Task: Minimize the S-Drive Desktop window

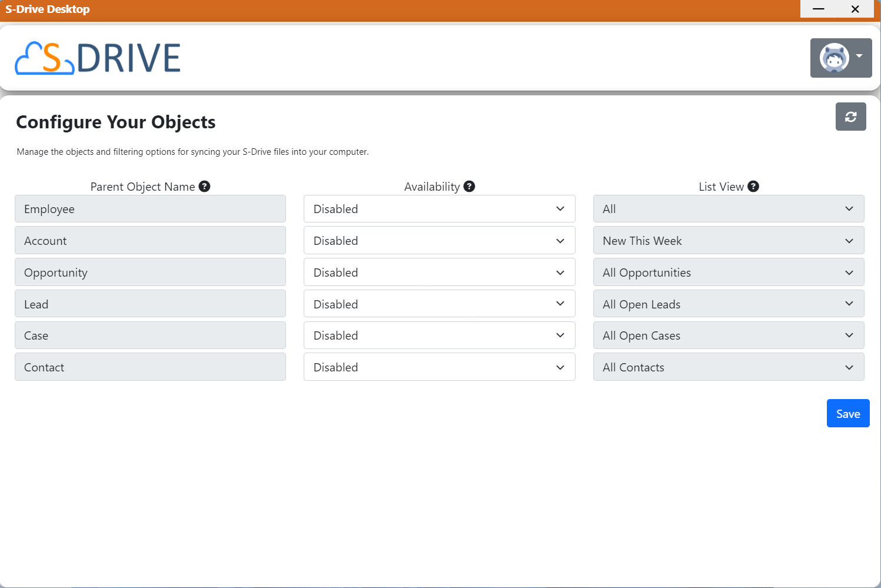Action: point(818,9)
